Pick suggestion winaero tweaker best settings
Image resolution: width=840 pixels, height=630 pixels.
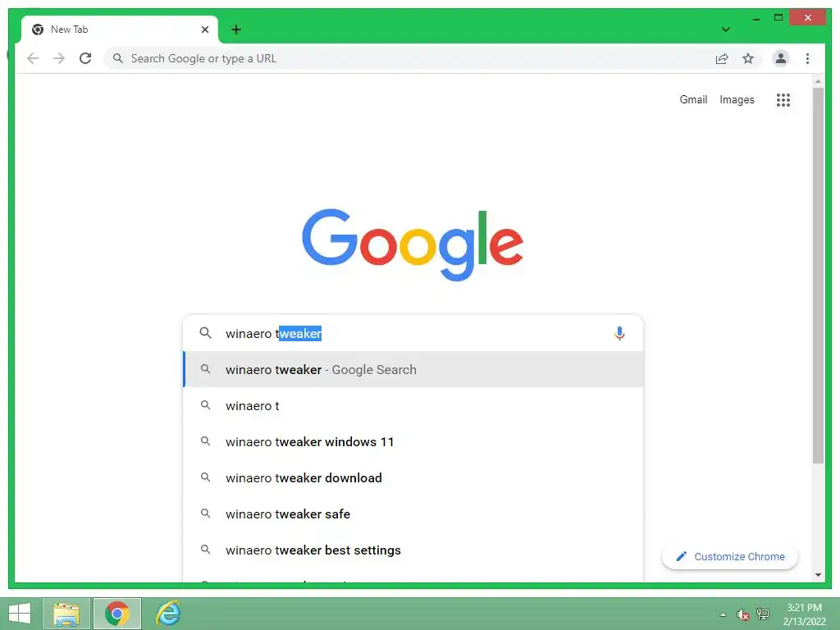(x=413, y=550)
